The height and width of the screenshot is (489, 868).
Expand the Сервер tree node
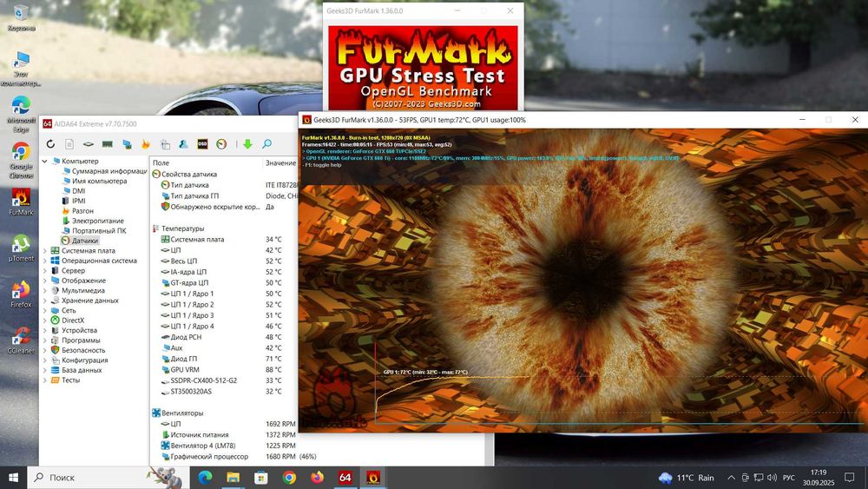pos(45,271)
